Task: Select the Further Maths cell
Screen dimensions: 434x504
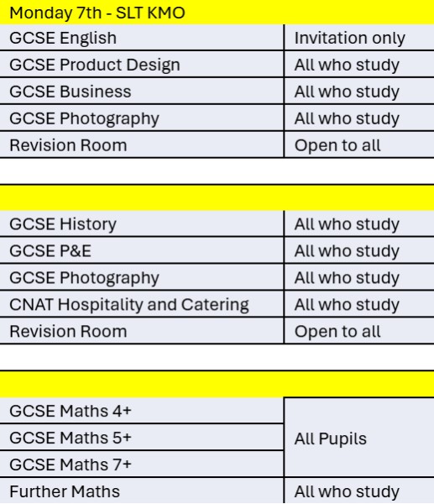Action: click(142, 491)
